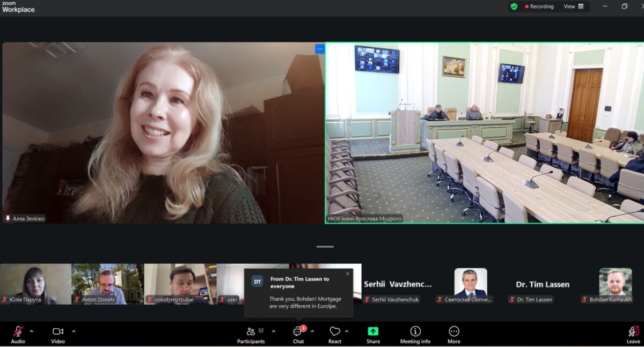
Task: Click the green encryption shield icon
Action: point(514,6)
